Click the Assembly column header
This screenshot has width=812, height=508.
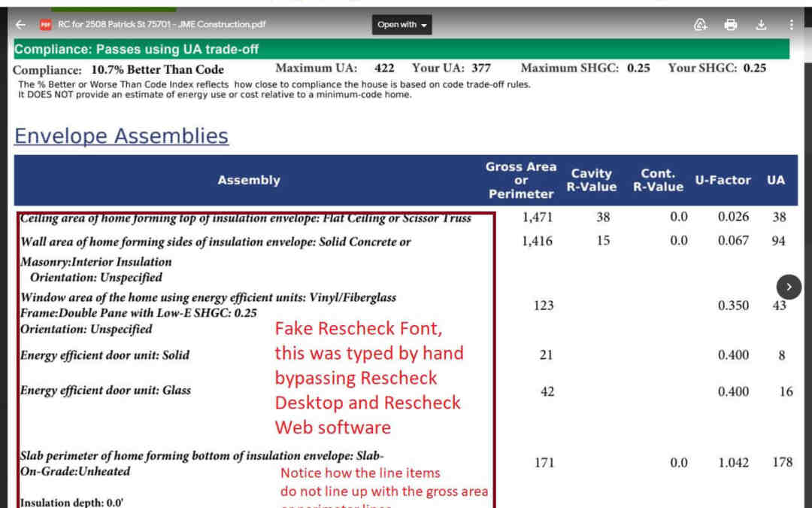click(x=249, y=181)
